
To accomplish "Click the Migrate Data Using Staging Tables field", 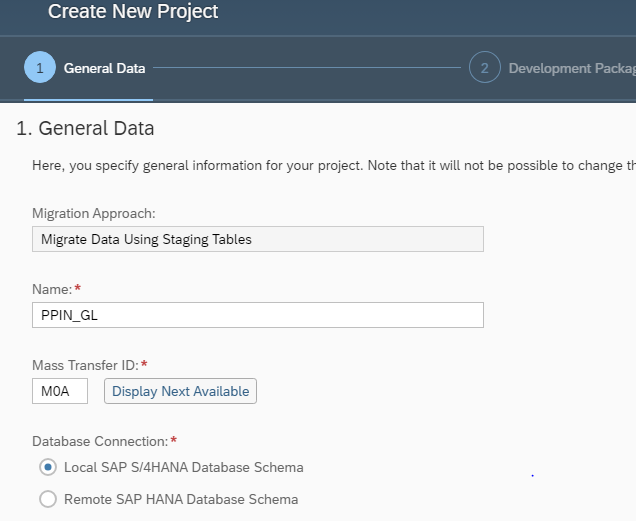I will pos(257,239).
